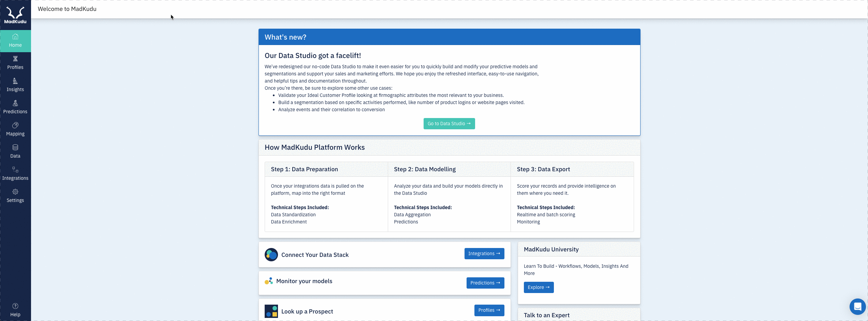Click Step 3: Data Export heading
This screenshot has height=321, width=868.
(543, 169)
